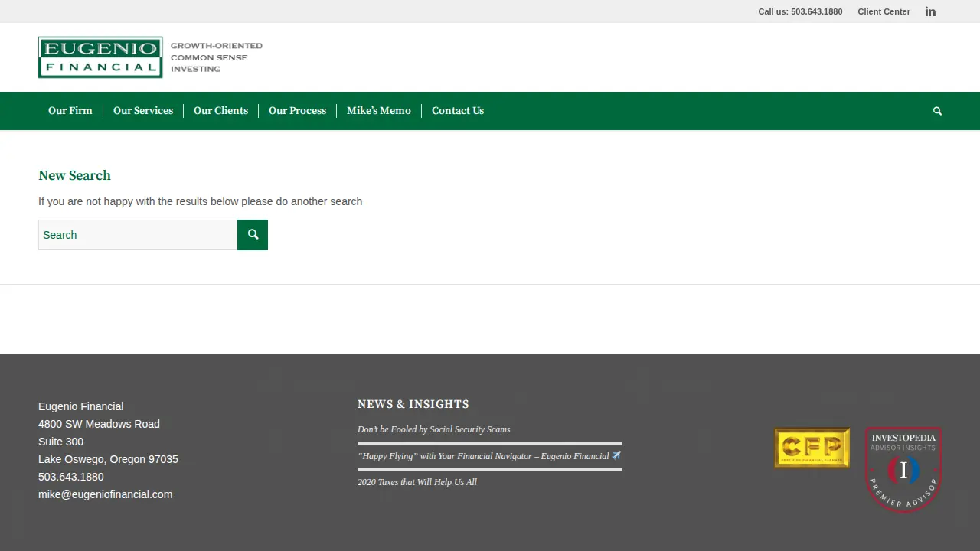
Task: Read Don't be Fooled by Social Security Scams
Action: click(433, 429)
